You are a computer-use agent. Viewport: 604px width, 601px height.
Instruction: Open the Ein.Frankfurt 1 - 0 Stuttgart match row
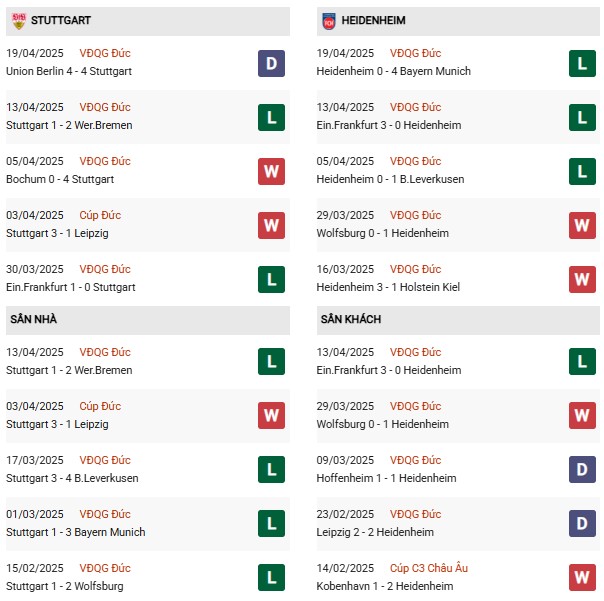coord(70,287)
